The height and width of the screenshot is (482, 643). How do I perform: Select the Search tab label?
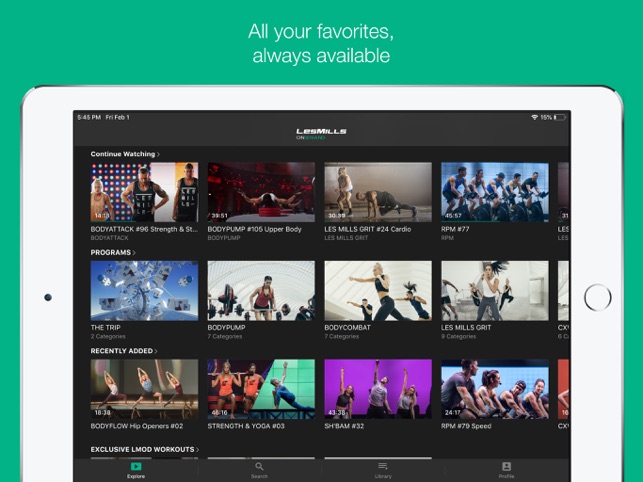(x=259, y=476)
